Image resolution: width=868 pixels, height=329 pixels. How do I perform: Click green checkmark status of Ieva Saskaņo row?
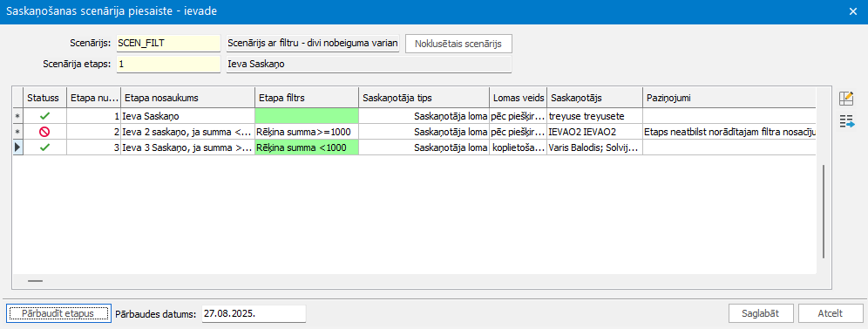tap(44, 116)
